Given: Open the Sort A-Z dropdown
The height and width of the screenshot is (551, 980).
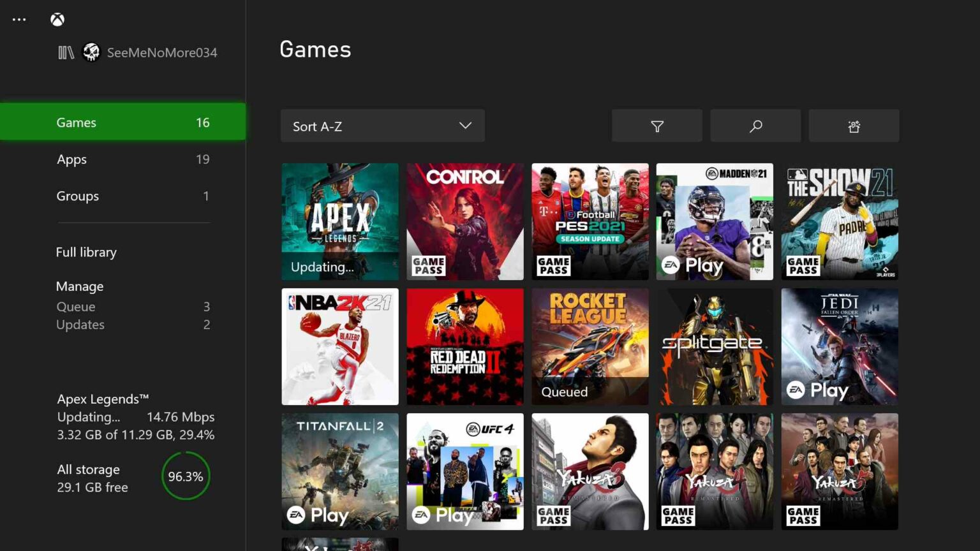Looking at the screenshot, I should (382, 126).
